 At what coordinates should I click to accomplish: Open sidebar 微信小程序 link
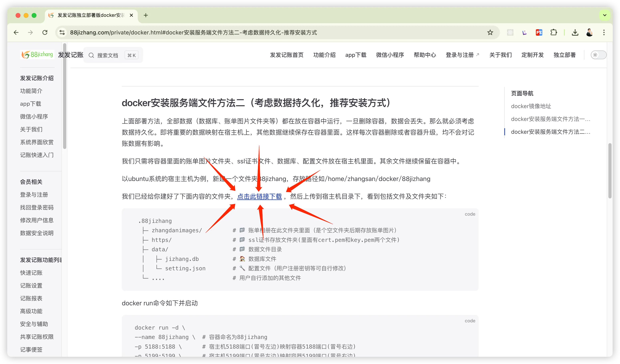click(34, 117)
